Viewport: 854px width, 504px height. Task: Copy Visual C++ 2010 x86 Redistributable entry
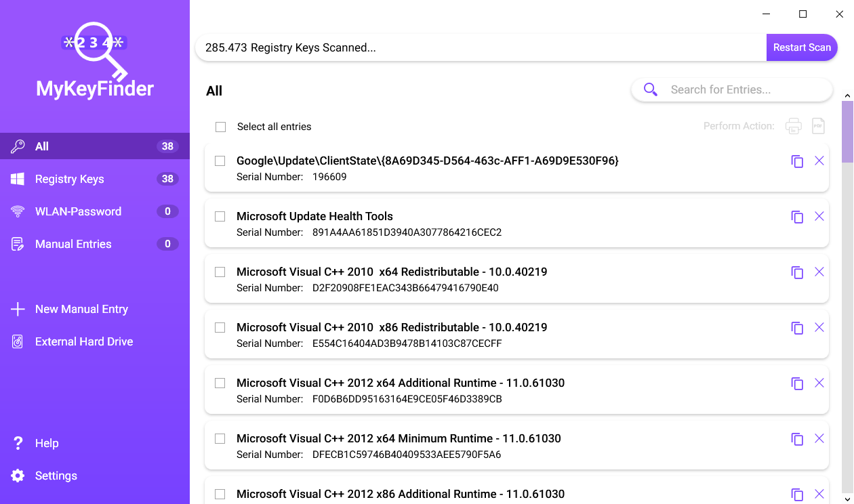coord(797,328)
